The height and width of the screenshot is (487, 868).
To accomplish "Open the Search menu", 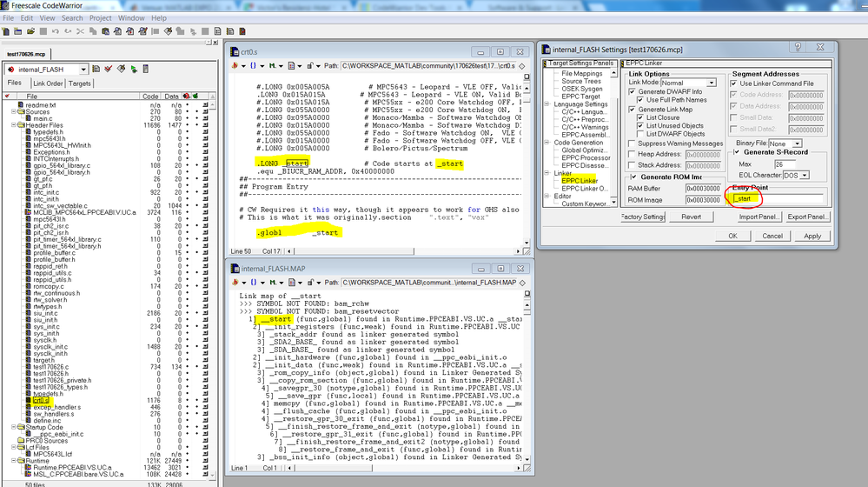I will [x=72, y=17].
